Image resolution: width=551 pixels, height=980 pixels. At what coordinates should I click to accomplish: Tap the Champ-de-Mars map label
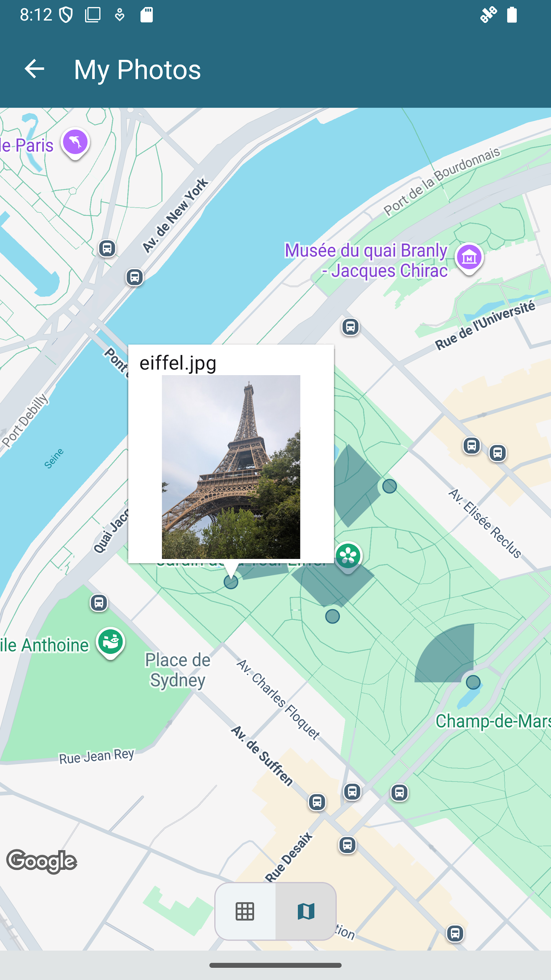click(493, 721)
